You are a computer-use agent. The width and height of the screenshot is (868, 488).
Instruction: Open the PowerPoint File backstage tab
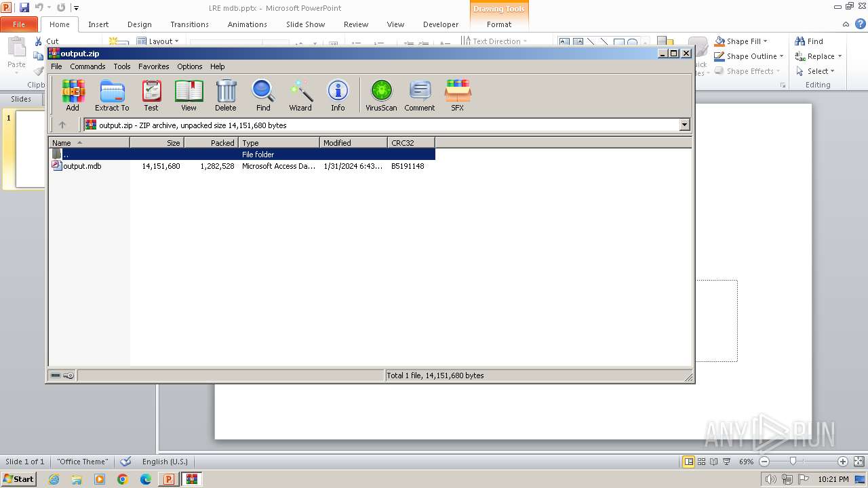[x=19, y=24]
